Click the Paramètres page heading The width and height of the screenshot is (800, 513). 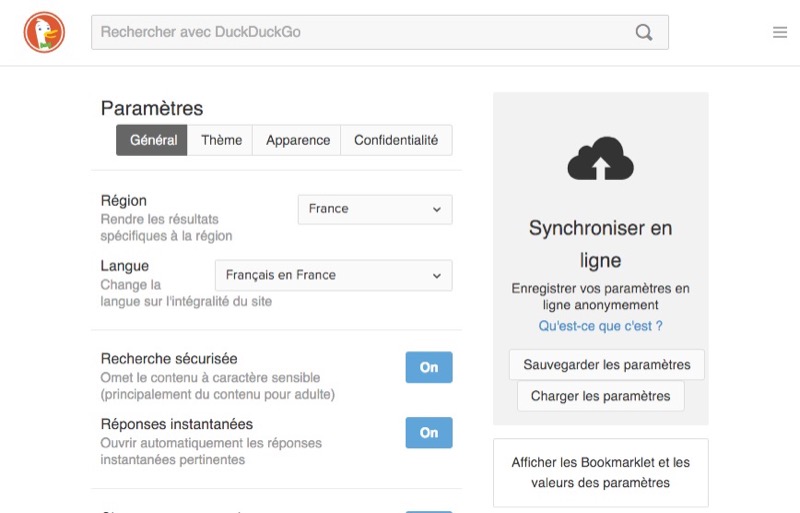[152, 108]
